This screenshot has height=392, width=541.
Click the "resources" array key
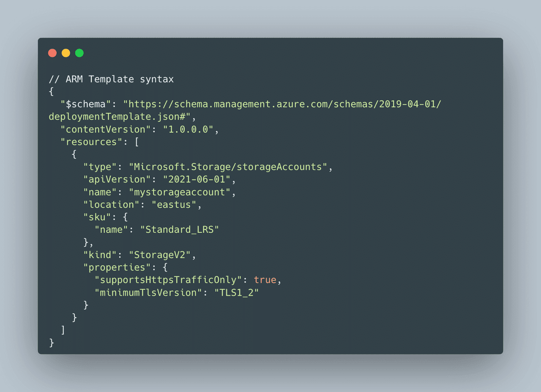[x=92, y=142]
